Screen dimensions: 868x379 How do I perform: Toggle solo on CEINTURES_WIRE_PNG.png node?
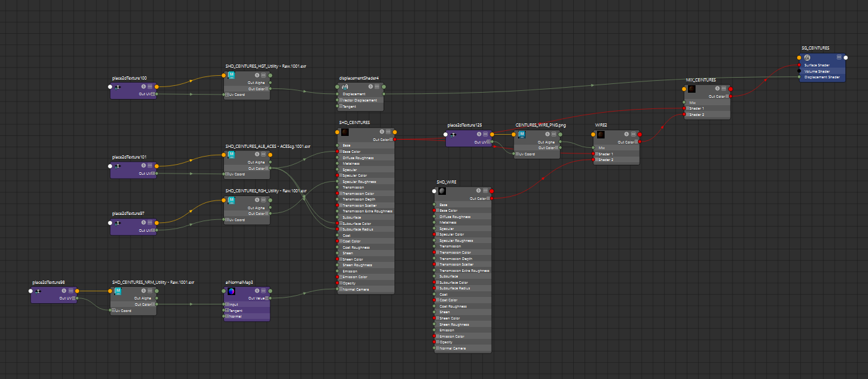[547, 134]
